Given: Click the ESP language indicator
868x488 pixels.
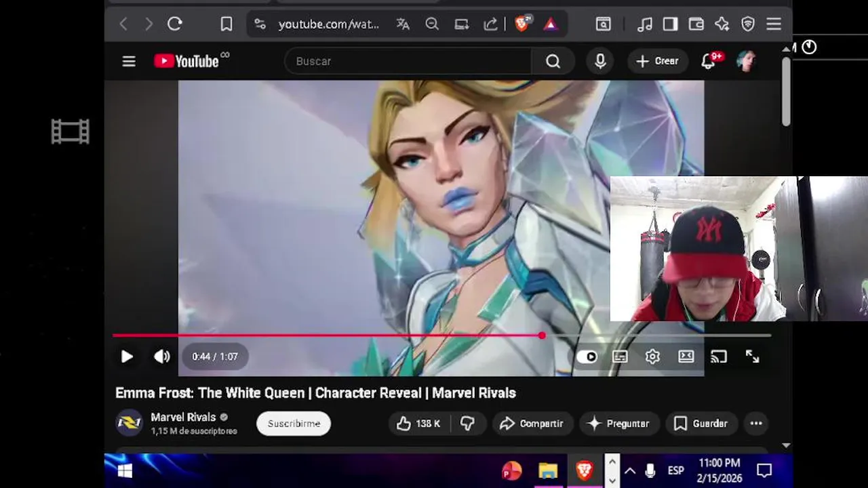Looking at the screenshot, I should pyautogui.click(x=675, y=471).
